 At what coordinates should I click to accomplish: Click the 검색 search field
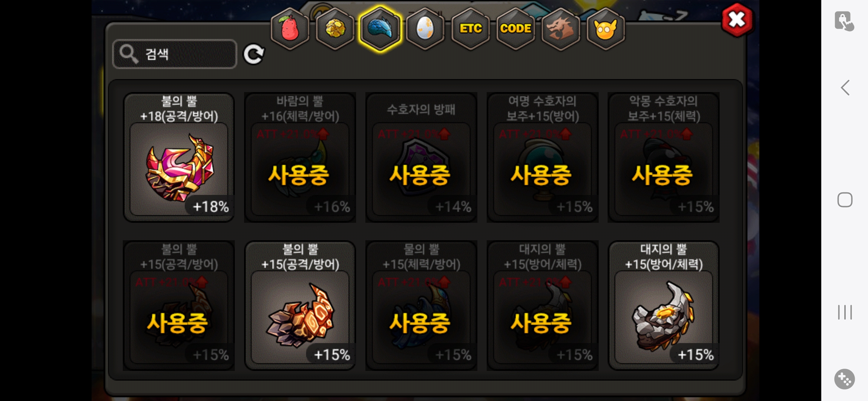(x=175, y=54)
